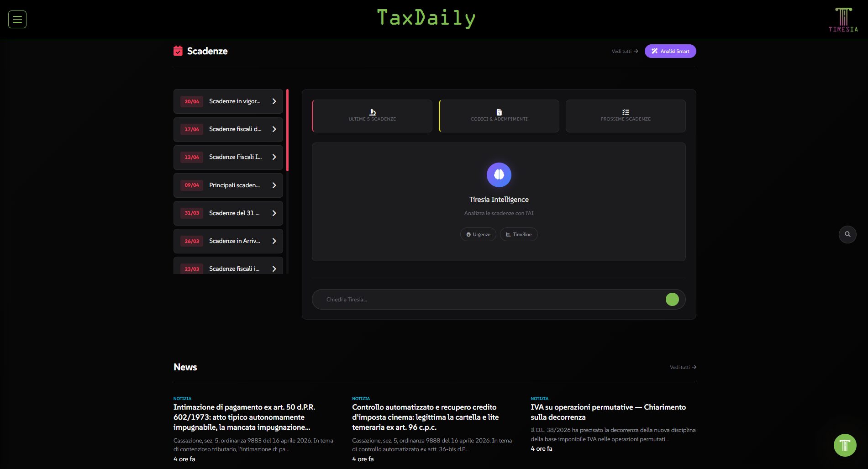Image resolution: width=868 pixels, height=469 pixels.
Task: Open the 26/03 Scadenze in Arrivo entry
Action: [x=228, y=241]
